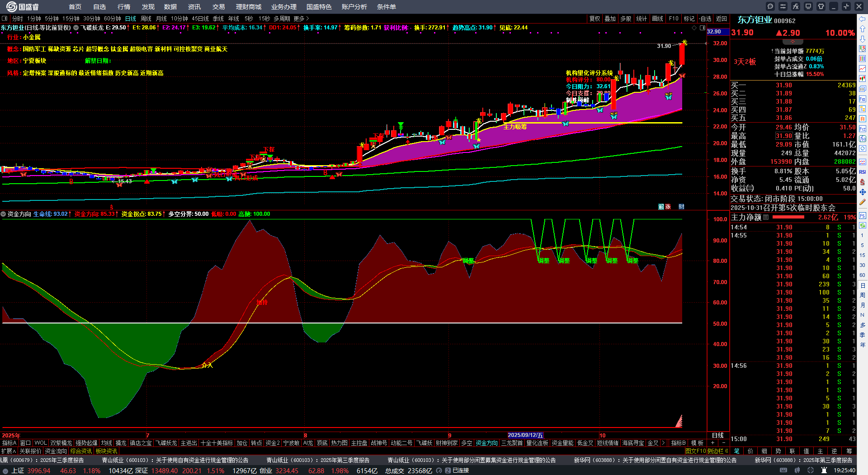Click the 上证 index value in status bar
The height and width of the screenshot is (475, 868).
point(39,470)
